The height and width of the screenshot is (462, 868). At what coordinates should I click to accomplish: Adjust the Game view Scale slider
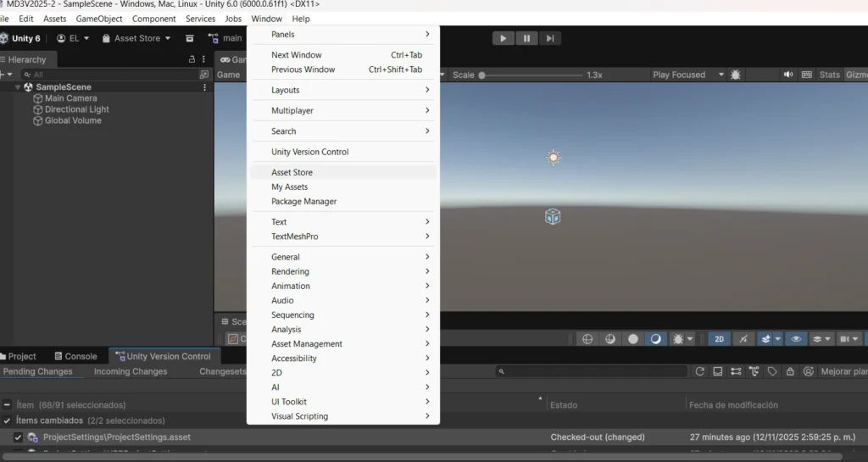click(x=531, y=75)
